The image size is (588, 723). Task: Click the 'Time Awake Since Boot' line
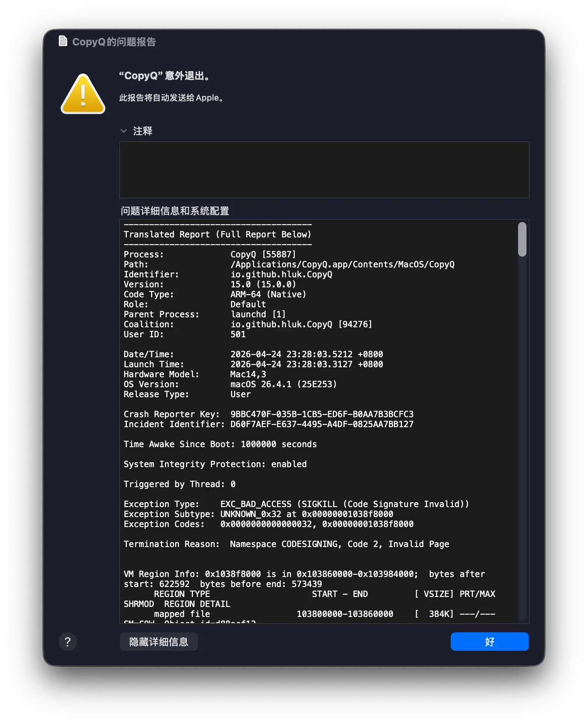point(220,444)
